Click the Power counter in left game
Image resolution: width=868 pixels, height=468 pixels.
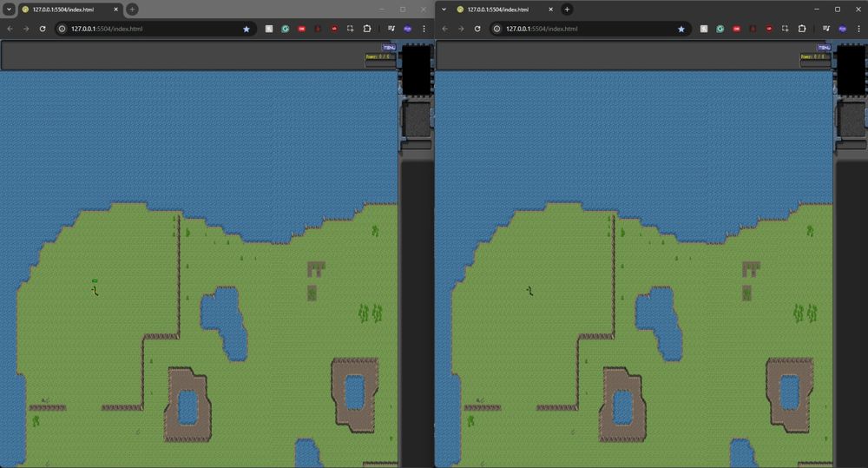380,56
